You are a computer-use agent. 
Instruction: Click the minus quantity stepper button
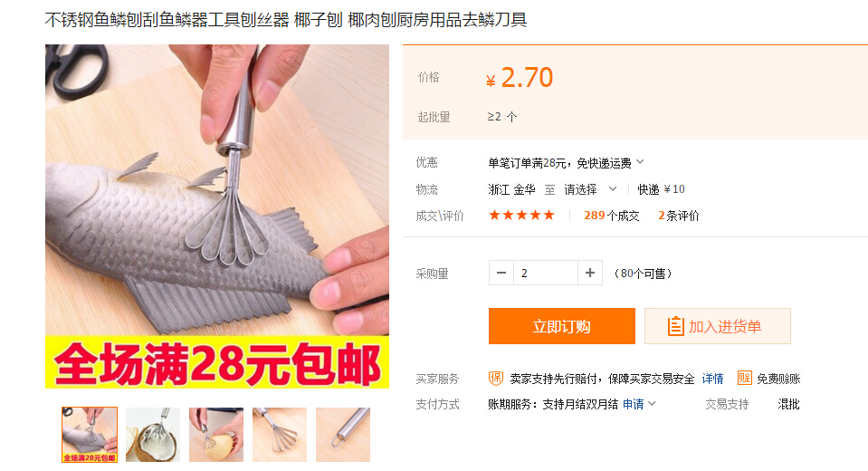coord(501,273)
